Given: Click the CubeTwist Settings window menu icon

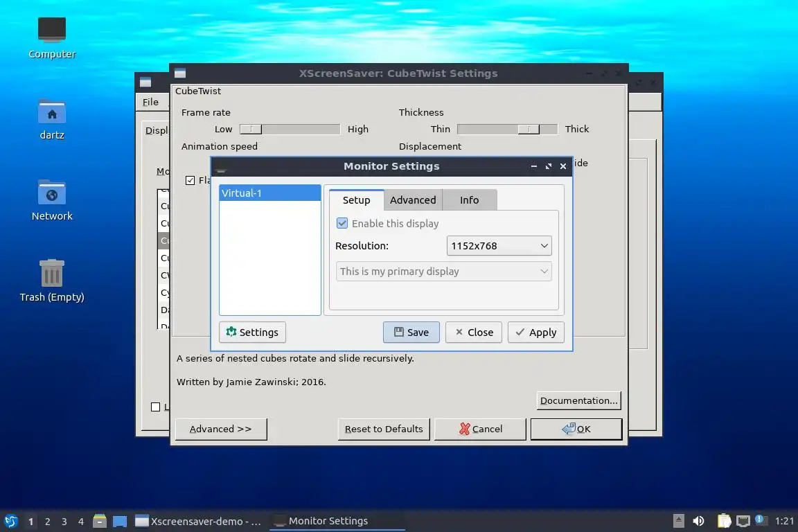Looking at the screenshot, I should (180, 73).
